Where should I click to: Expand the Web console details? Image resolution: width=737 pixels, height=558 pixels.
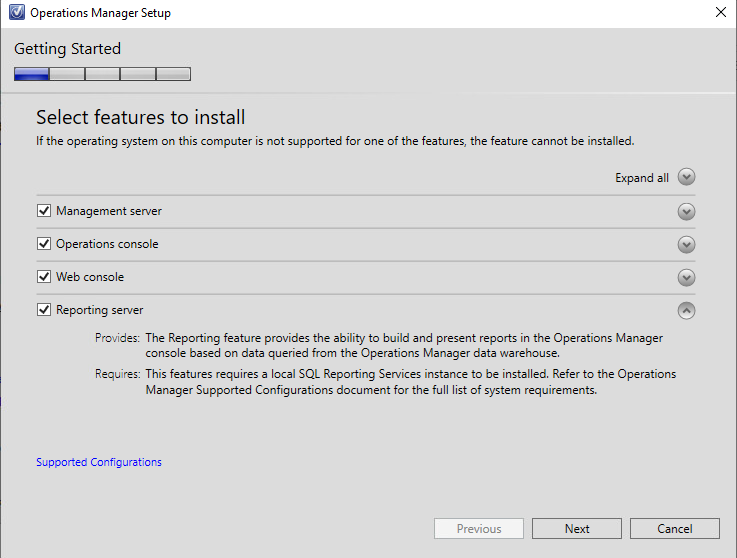tap(686, 277)
